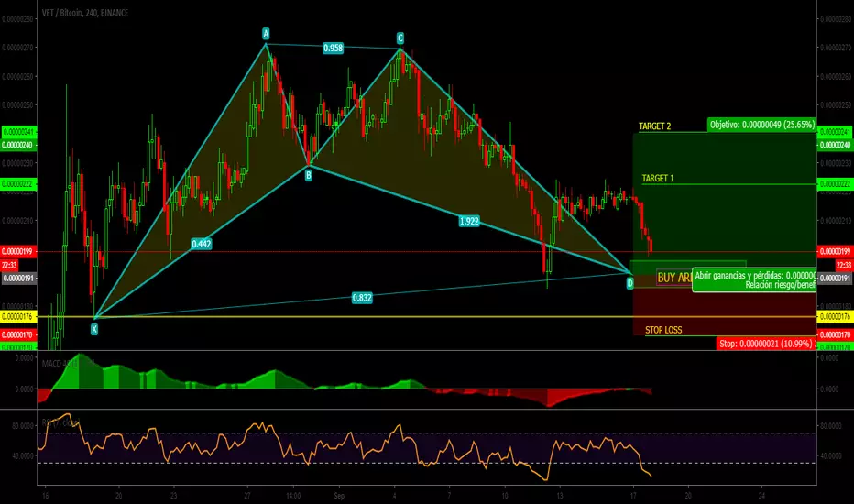Click the 22:33 countdown tag on right axis

[x=844, y=266]
